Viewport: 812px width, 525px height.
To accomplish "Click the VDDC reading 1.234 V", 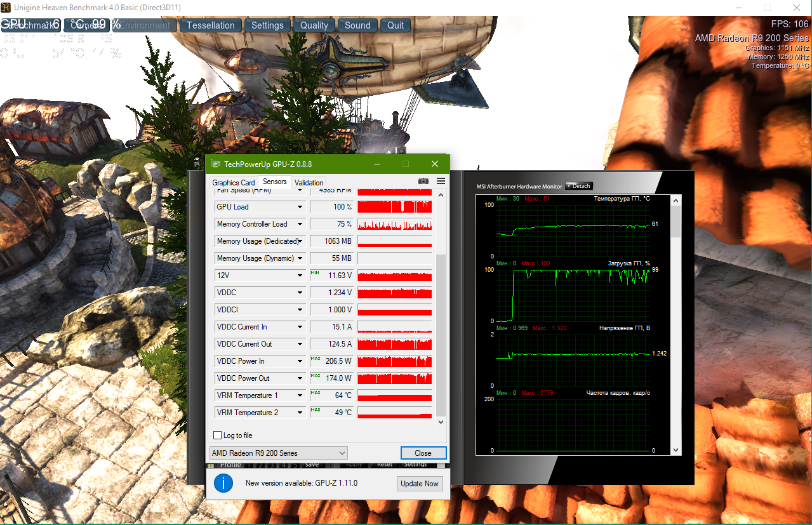I will 331,293.
